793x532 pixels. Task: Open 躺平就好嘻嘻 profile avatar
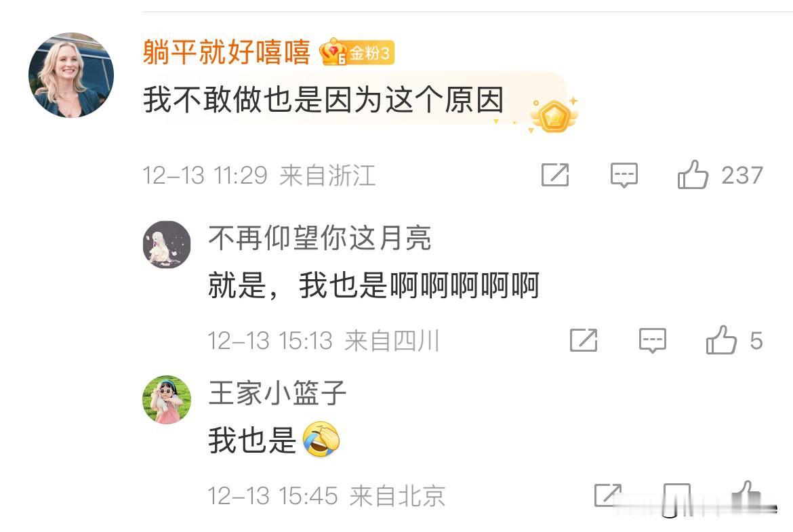pyautogui.click(x=70, y=75)
